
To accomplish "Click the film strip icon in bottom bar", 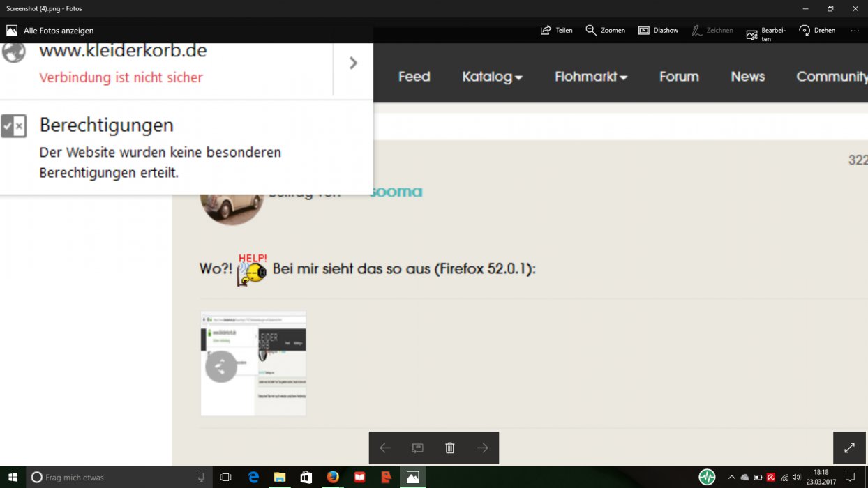I will [x=417, y=448].
